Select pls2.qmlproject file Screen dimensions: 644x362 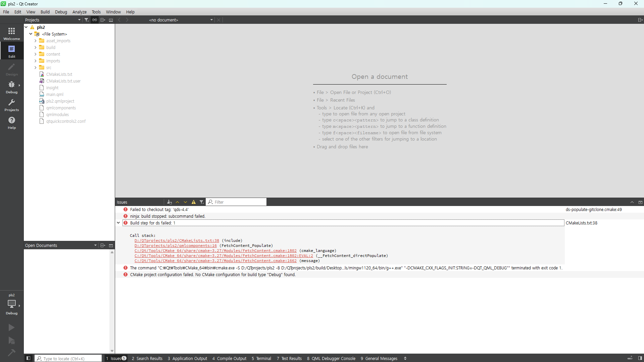60,101
